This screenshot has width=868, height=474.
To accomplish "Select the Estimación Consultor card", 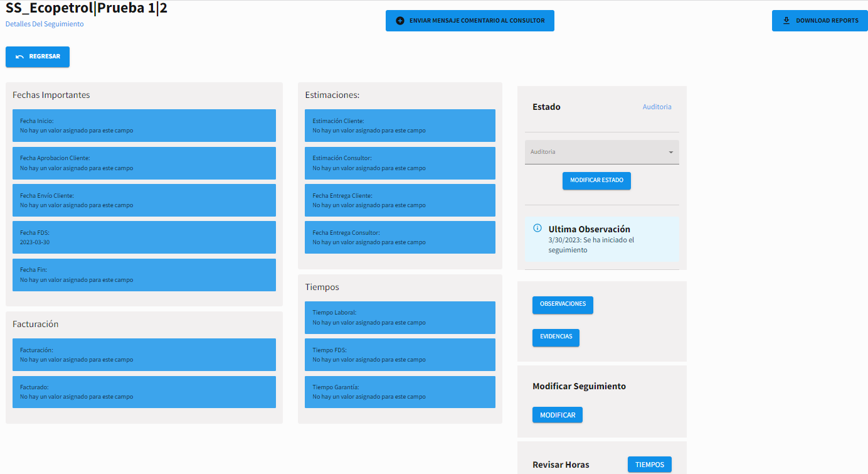I will tap(400, 163).
